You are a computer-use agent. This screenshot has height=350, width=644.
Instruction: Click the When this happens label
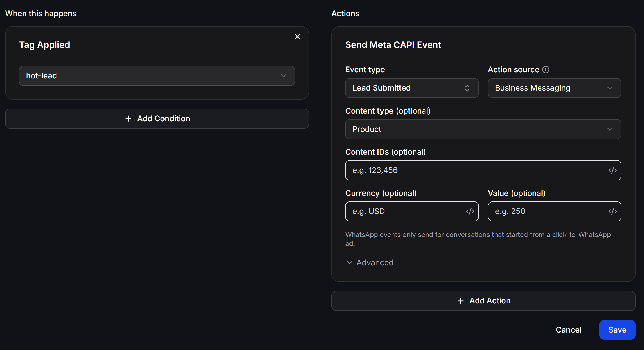(41, 14)
